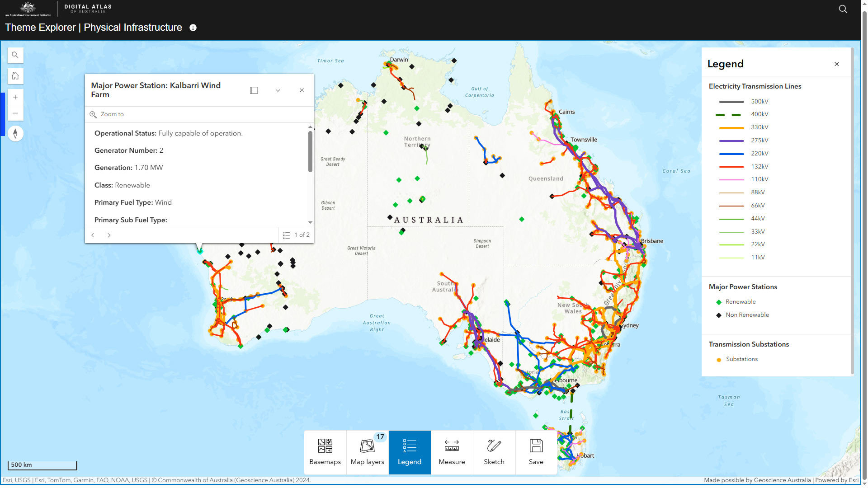Zoom in with the plus button
The image size is (868, 488).
[15, 97]
